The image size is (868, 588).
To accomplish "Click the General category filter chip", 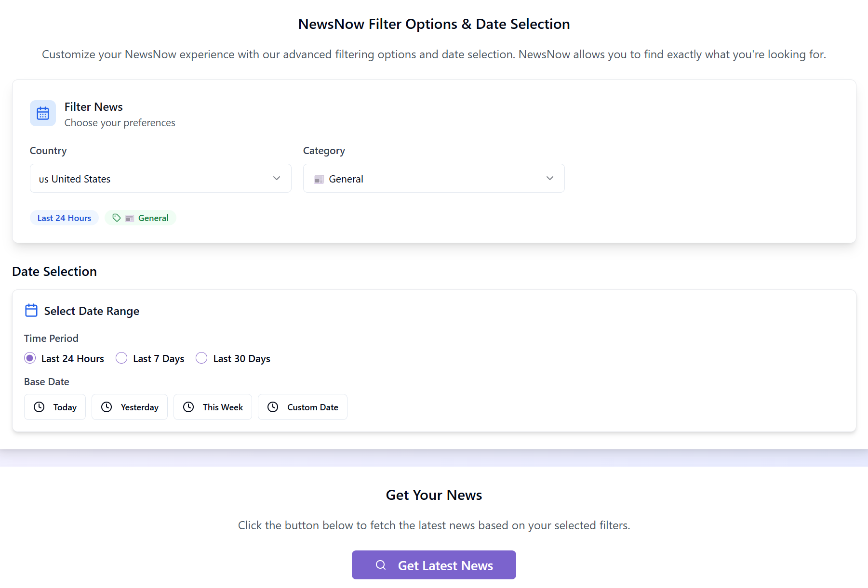I will 140,218.
